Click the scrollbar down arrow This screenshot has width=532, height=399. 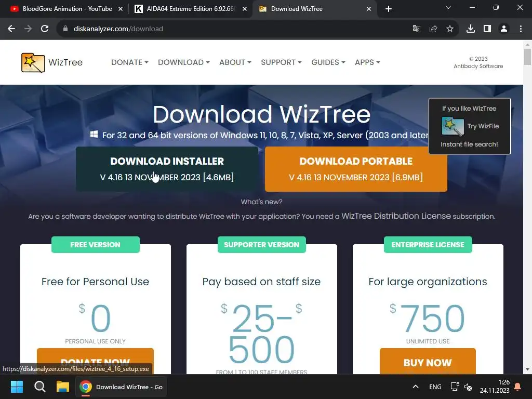click(x=527, y=369)
